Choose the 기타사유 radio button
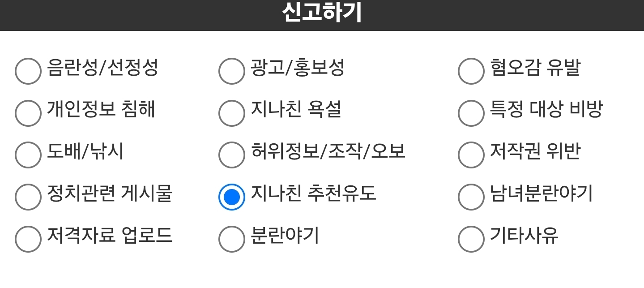 coord(471,239)
